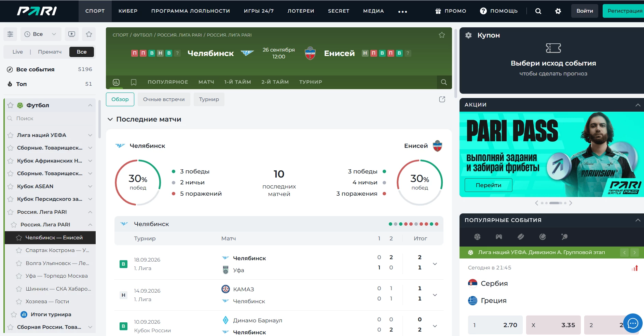This screenshot has height=336, width=644.
Task: Switch event filter to Live
Action: coord(18,52)
